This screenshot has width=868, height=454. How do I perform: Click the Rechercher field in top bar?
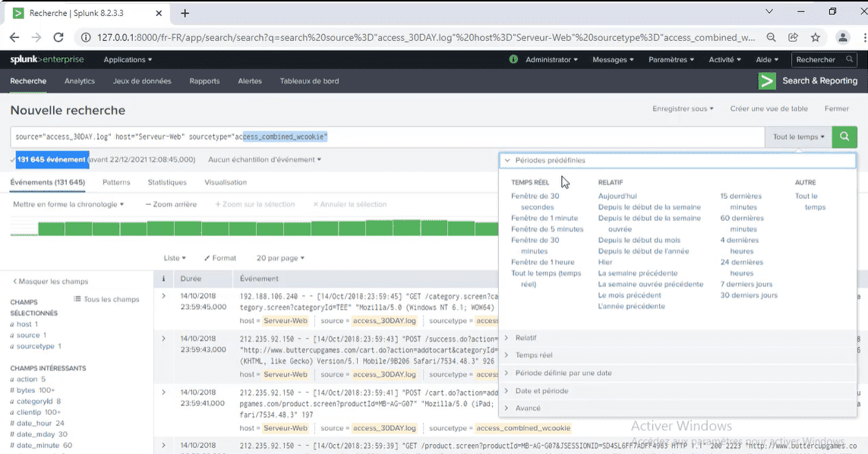tap(824, 59)
